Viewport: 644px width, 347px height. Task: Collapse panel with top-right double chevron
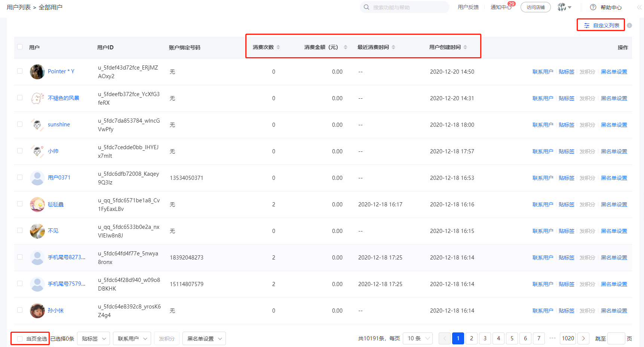(639, 7)
